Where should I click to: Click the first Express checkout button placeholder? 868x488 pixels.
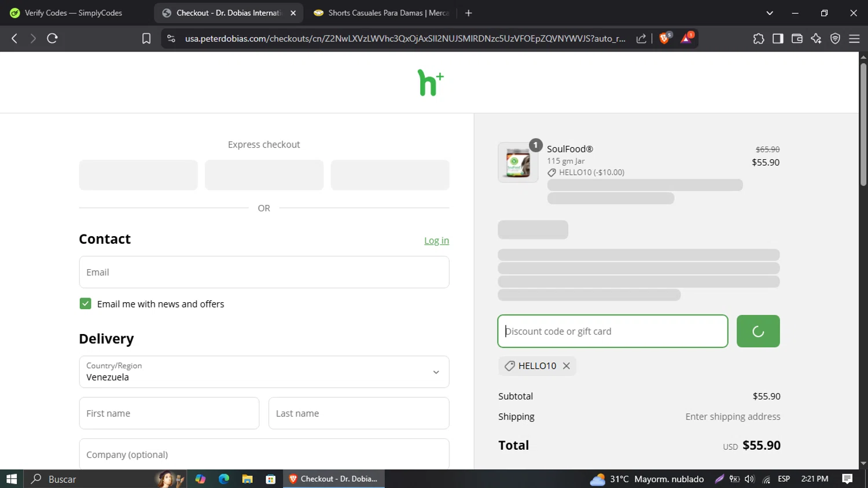point(138,175)
